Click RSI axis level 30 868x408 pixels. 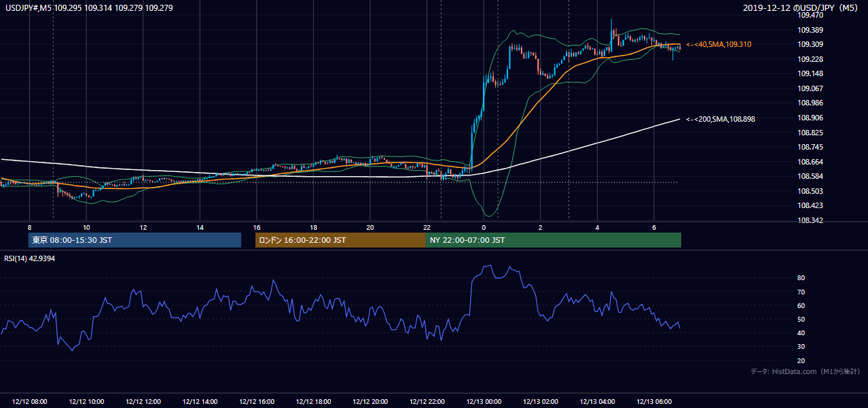(x=801, y=347)
